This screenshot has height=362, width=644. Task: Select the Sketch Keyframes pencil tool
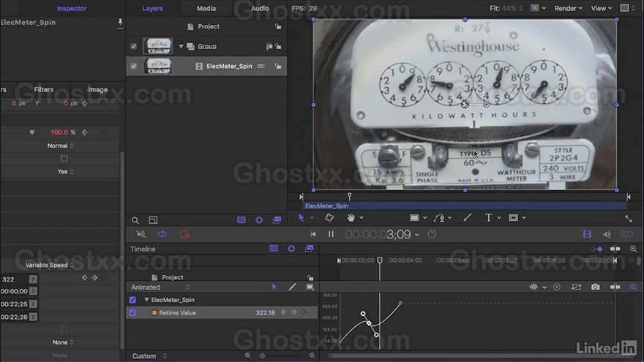click(x=292, y=287)
